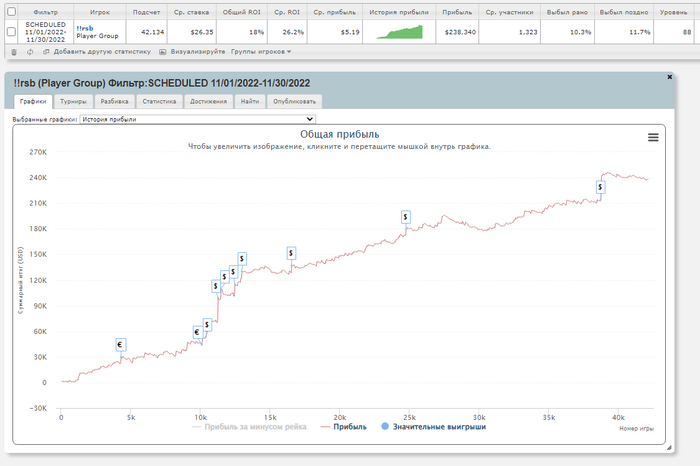Sort by Фильтр column header
This screenshot has width=700, height=466.
click(x=46, y=12)
